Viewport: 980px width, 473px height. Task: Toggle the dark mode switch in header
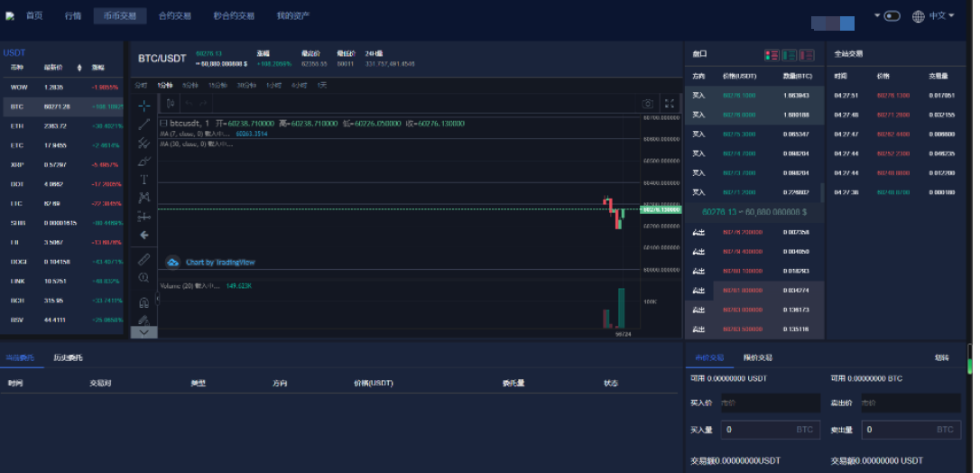point(892,16)
